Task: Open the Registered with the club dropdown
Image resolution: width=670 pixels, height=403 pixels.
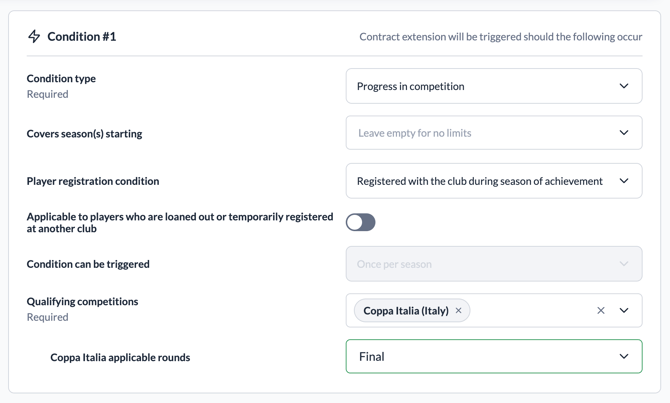Action: (480, 181)
